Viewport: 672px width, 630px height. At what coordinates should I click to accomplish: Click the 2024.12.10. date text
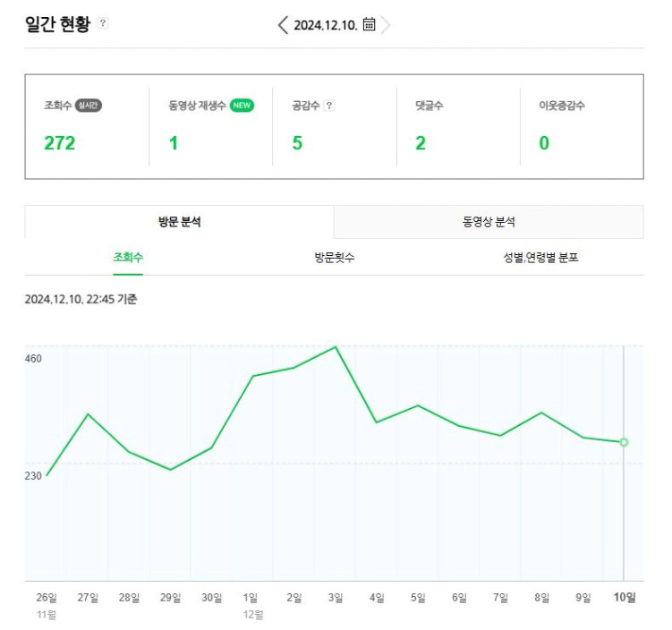(x=326, y=25)
